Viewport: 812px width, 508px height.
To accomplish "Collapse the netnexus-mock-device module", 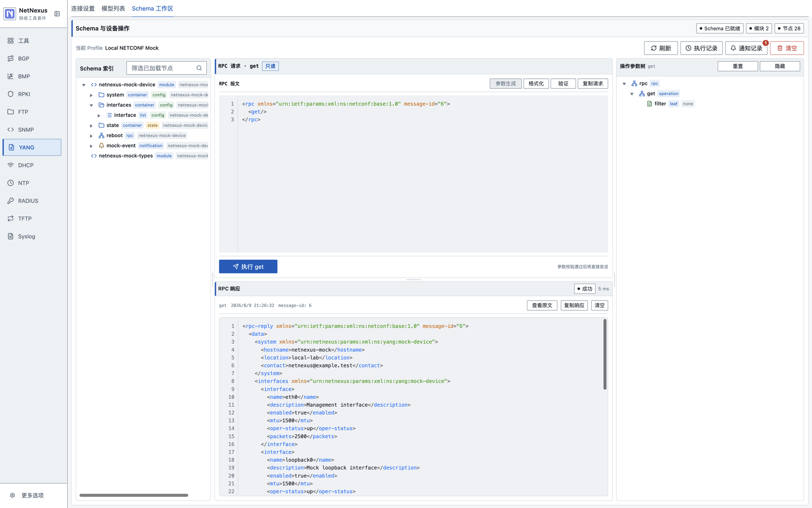I will tap(84, 85).
